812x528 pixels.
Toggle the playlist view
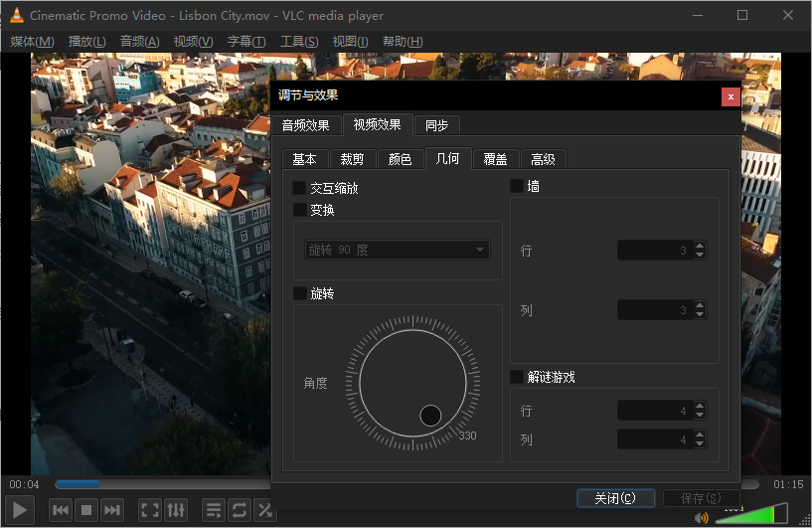pyautogui.click(x=214, y=510)
